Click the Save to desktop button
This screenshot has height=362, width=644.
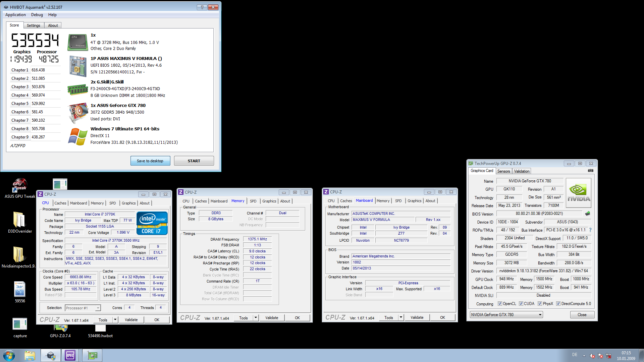click(150, 161)
